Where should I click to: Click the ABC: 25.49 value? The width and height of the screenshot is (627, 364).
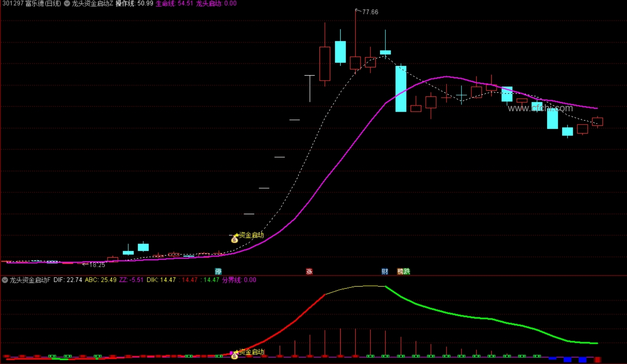click(101, 280)
